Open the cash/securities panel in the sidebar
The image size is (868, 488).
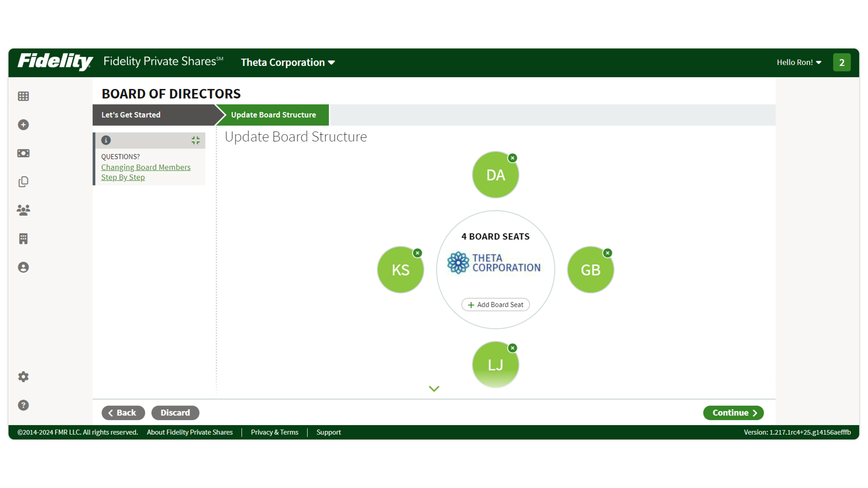[x=23, y=153]
